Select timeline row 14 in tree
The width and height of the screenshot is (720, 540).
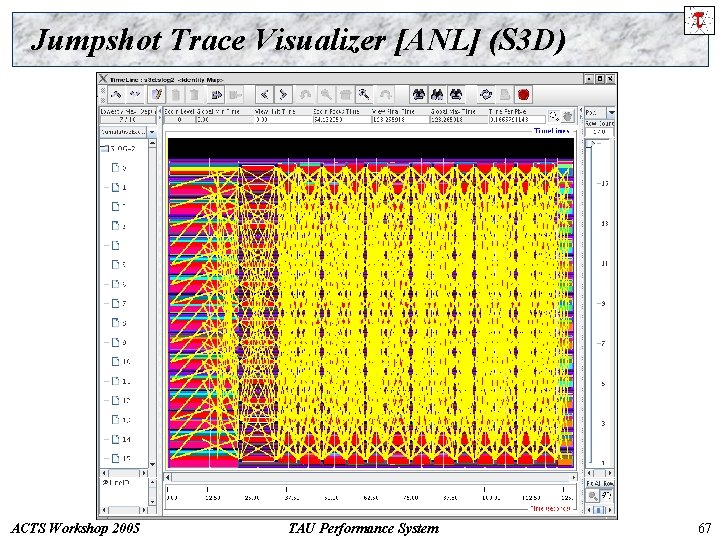coord(121,439)
